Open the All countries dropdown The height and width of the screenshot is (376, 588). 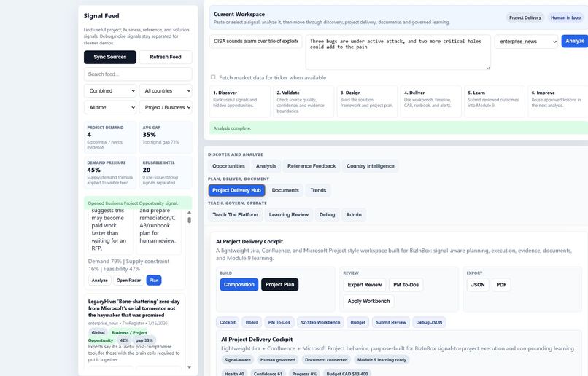tap(166, 90)
